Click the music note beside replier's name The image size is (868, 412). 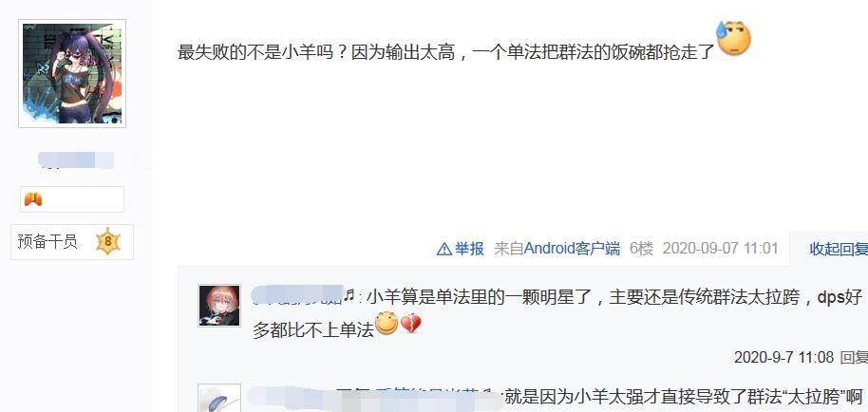click(349, 296)
